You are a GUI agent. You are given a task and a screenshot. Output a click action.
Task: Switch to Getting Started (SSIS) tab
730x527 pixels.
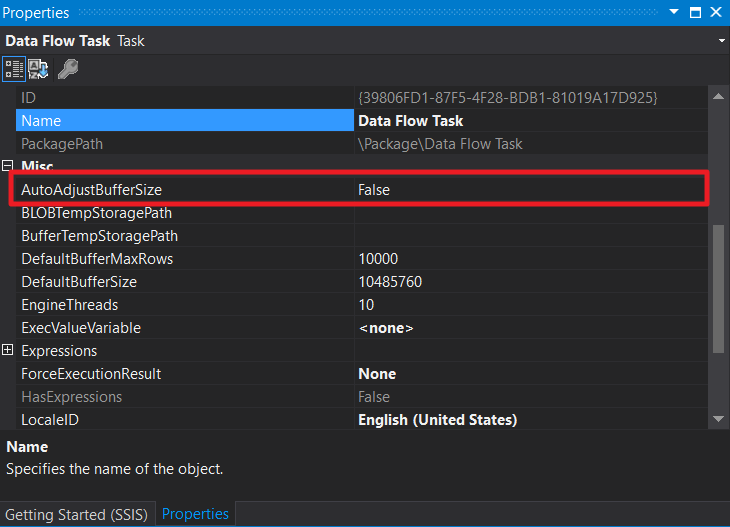click(76, 514)
